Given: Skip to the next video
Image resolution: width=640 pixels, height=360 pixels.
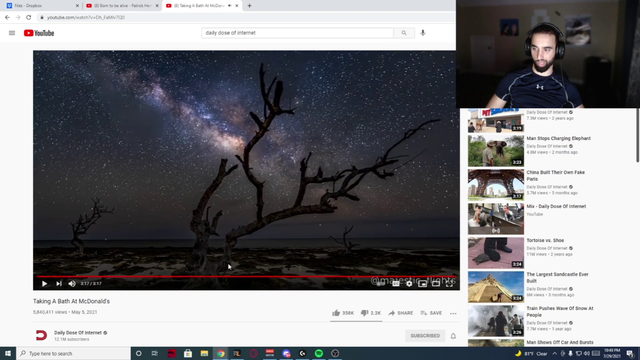Looking at the screenshot, I should click(x=59, y=284).
